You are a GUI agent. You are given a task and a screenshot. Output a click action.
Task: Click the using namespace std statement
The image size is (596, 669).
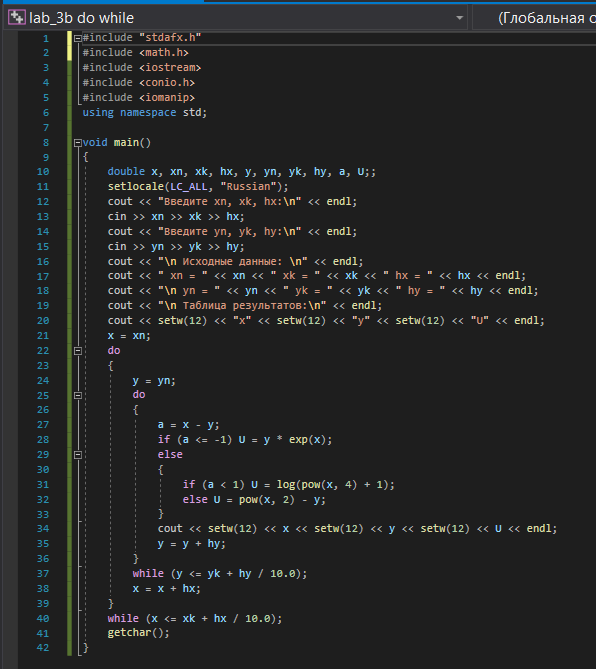(x=145, y=113)
